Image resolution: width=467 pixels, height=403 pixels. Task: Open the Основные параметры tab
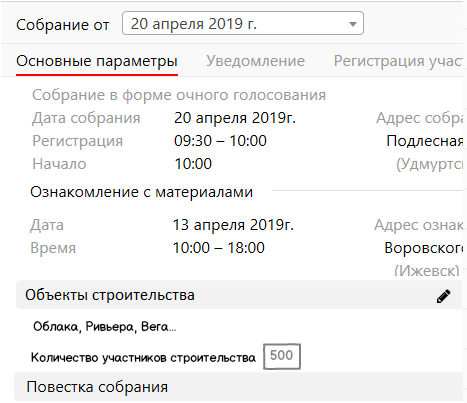pyautogui.click(x=97, y=61)
